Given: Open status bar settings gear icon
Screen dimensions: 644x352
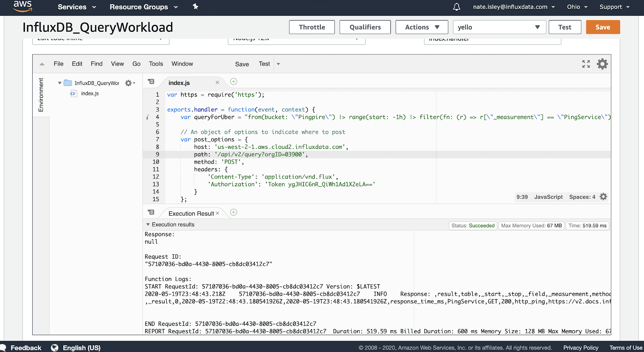Looking at the screenshot, I should click(603, 197).
